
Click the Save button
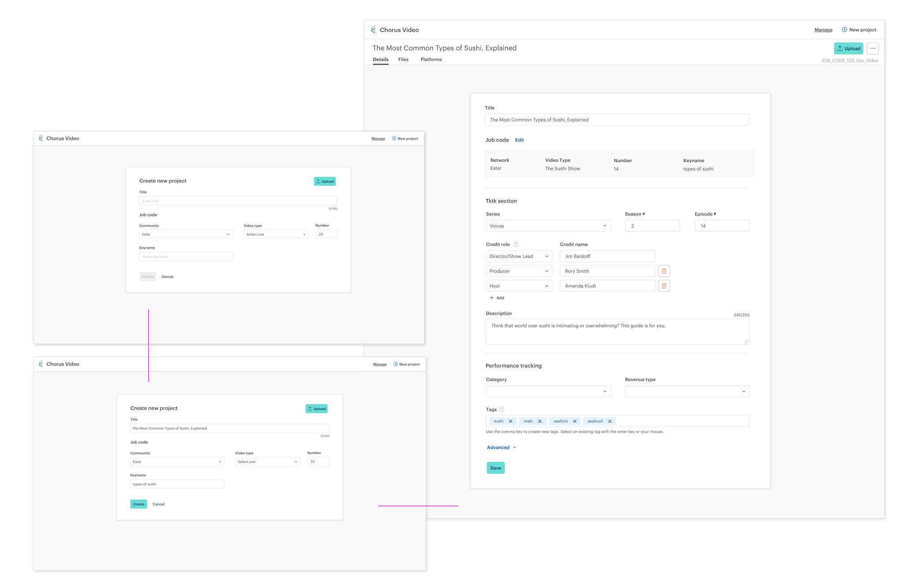496,468
